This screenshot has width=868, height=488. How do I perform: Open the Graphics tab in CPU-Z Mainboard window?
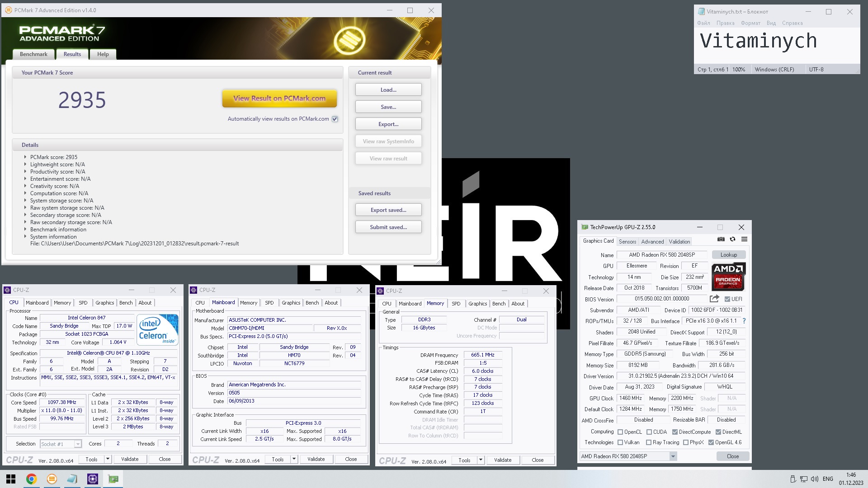[291, 303]
